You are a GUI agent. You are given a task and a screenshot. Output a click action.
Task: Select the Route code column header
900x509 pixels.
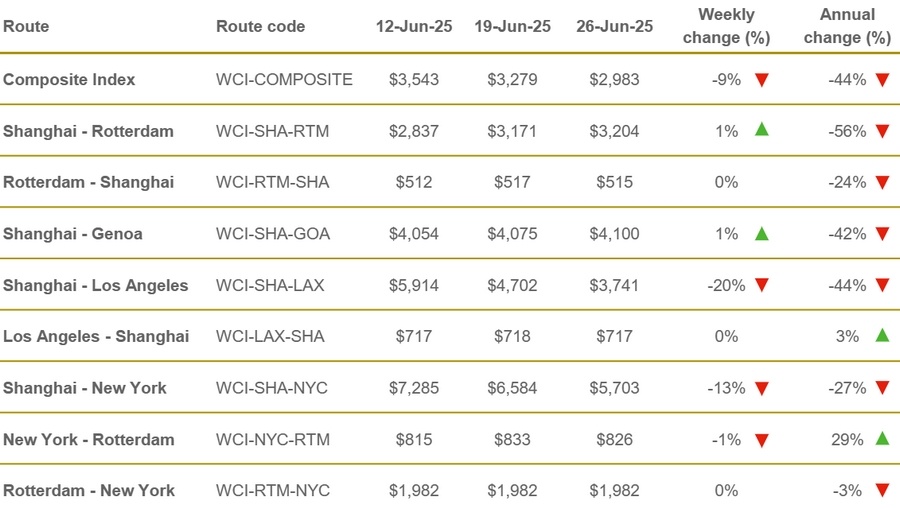[x=260, y=26]
